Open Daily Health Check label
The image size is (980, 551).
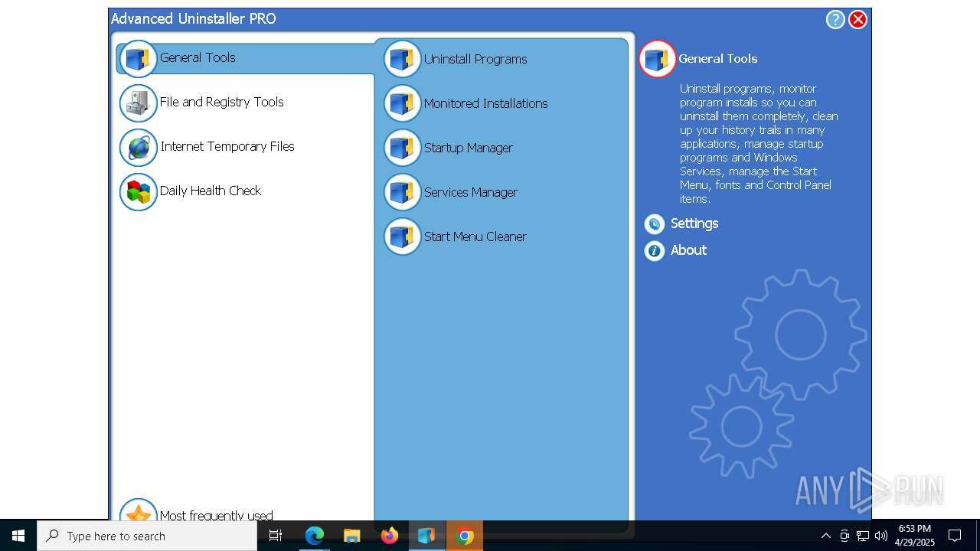[x=211, y=191]
